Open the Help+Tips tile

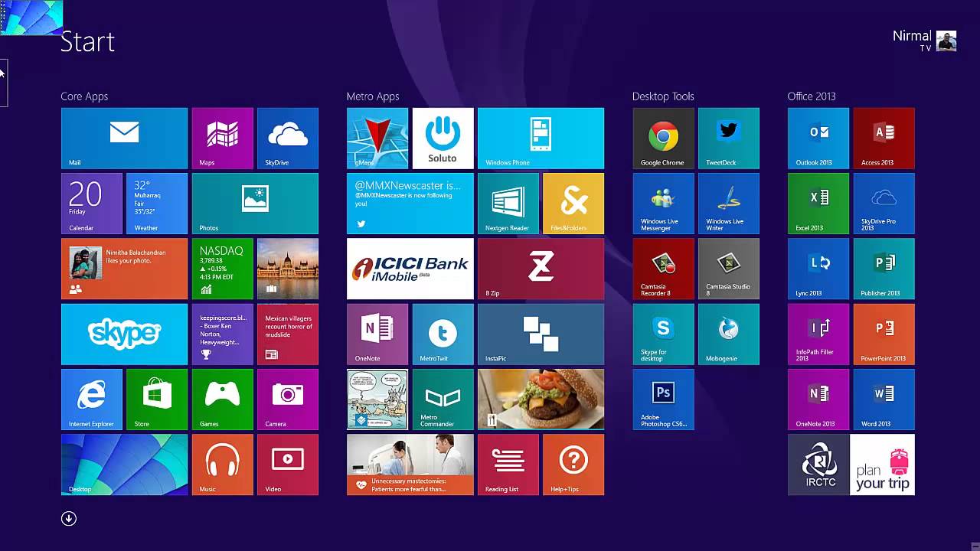tap(573, 465)
